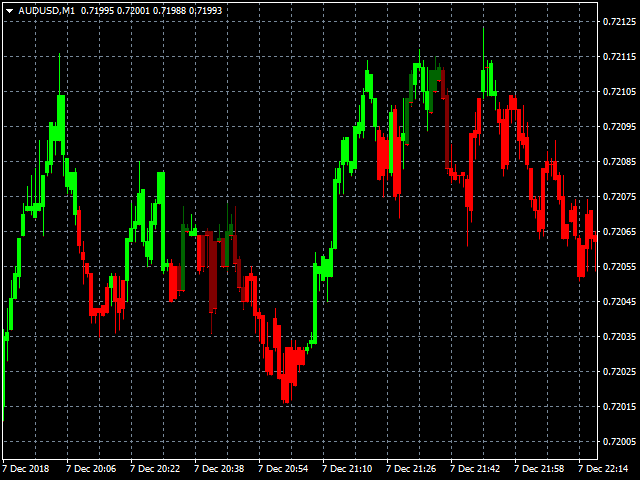Select price level 0.72035 on the scale
Image resolution: width=640 pixels, height=480 pixels.
tap(619, 337)
